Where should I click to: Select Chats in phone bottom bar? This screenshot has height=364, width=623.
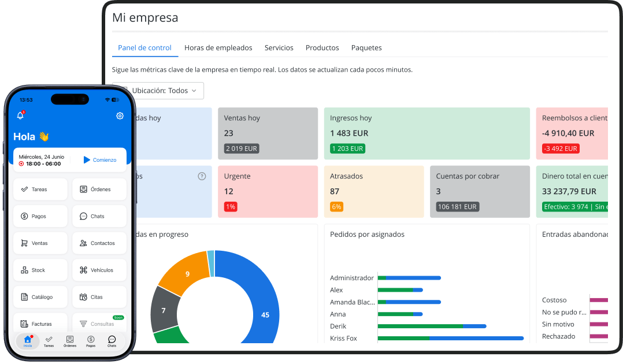click(x=112, y=341)
